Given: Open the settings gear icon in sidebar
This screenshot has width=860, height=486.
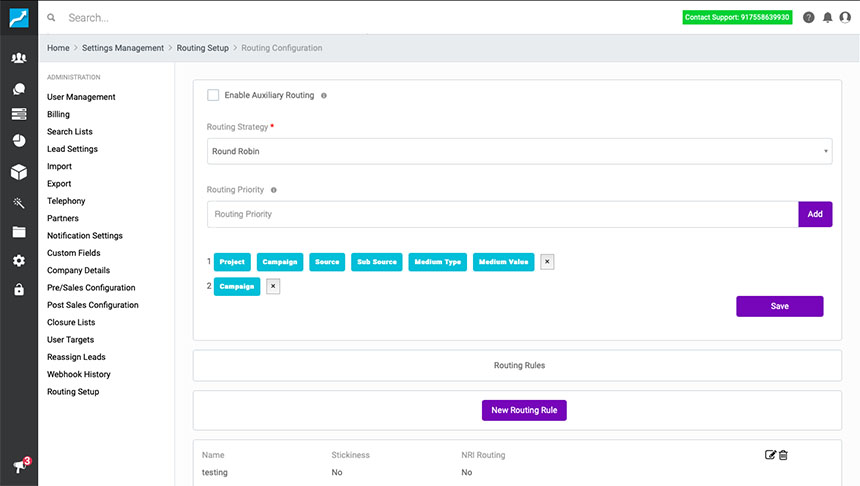Looking at the screenshot, I should [19, 261].
